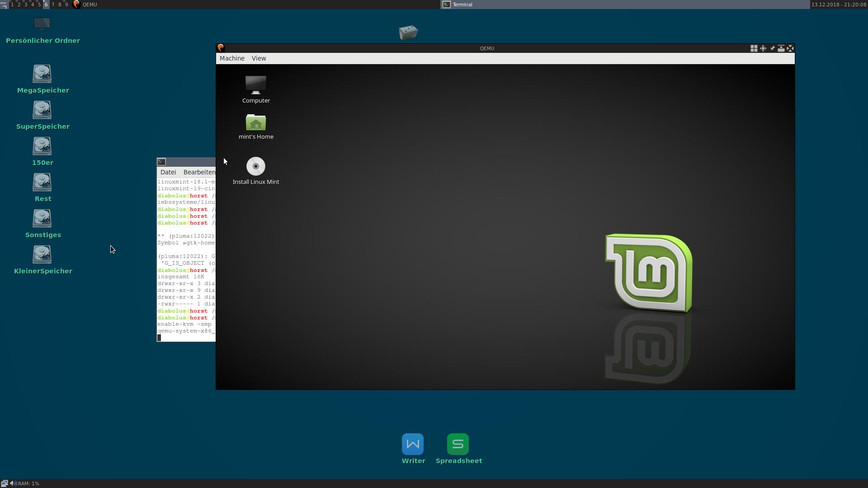Open the Machine menu in QEMU
Image resolution: width=868 pixels, height=488 pixels.
232,58
